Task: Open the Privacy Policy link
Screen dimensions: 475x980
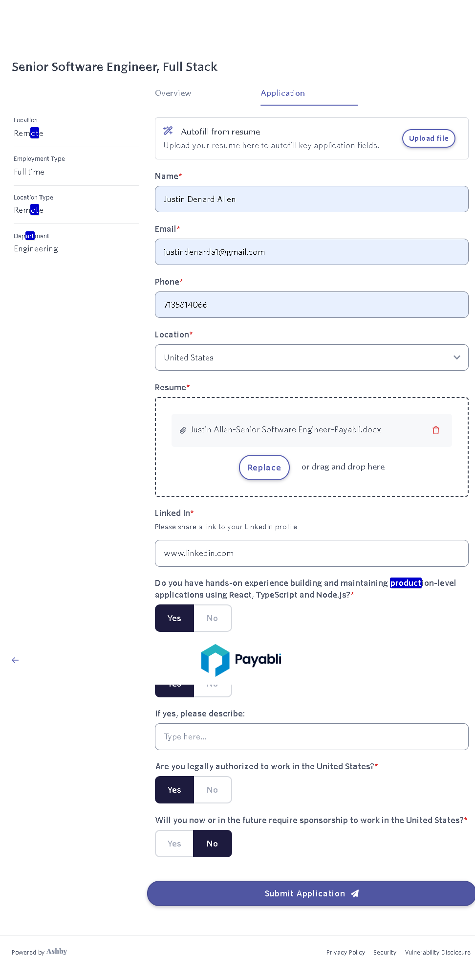Action: (x=345, y=952)
